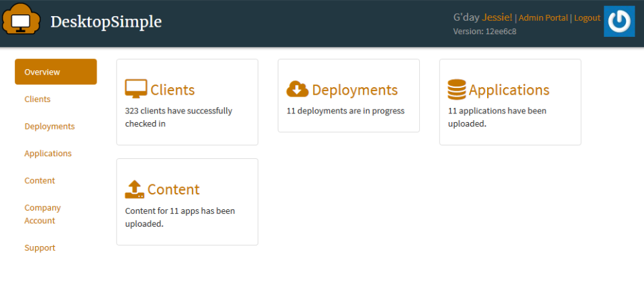The width and height of the screenshot is (644, 281).
Task: Open Clients from the sidebar
Action: point(38,99)
